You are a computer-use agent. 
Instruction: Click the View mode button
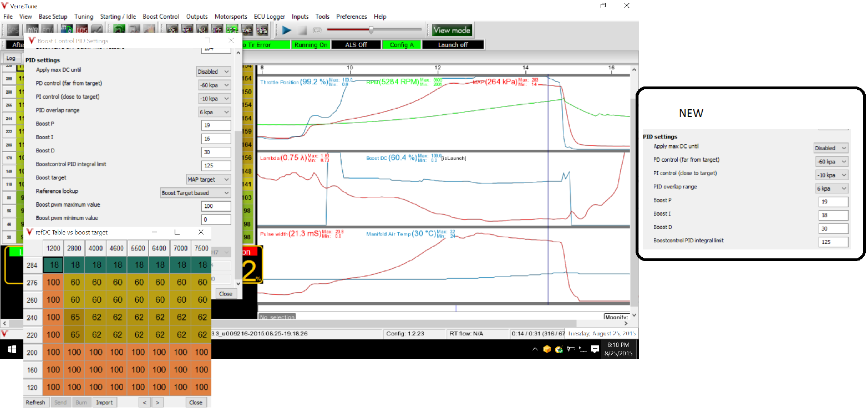tap(451, 29)
